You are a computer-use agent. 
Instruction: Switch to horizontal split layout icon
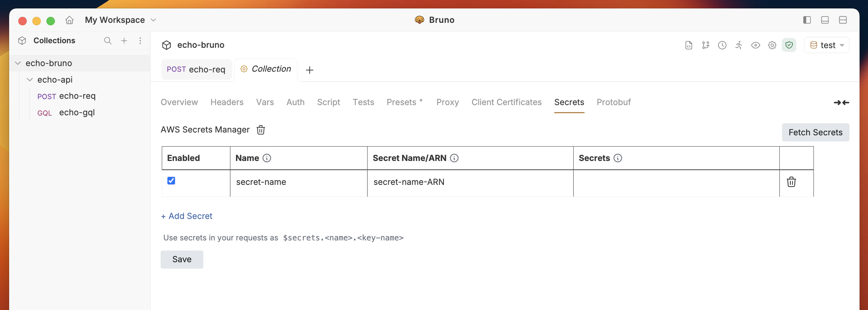tap(843, 20)
